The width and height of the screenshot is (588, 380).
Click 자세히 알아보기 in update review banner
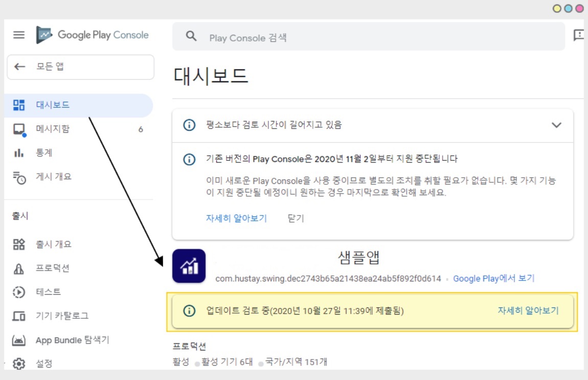click(528, 311)
